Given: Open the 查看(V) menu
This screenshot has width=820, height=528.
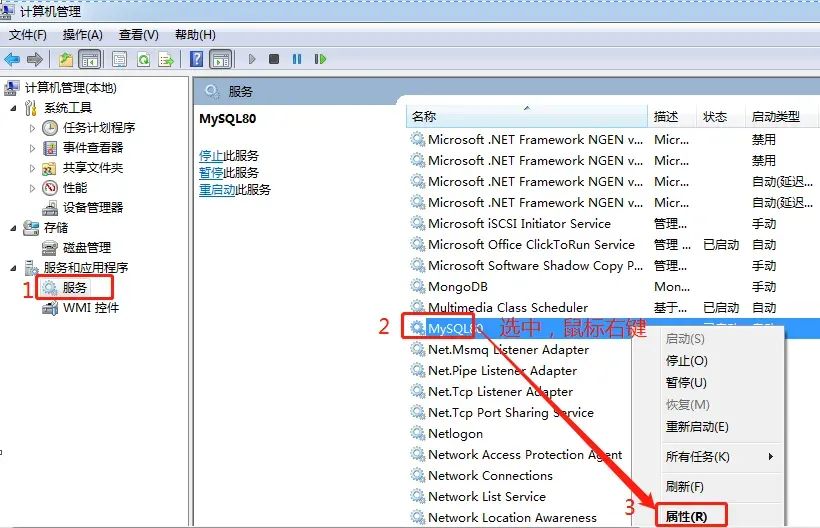Looking at the screenshot, I should 139,35.
